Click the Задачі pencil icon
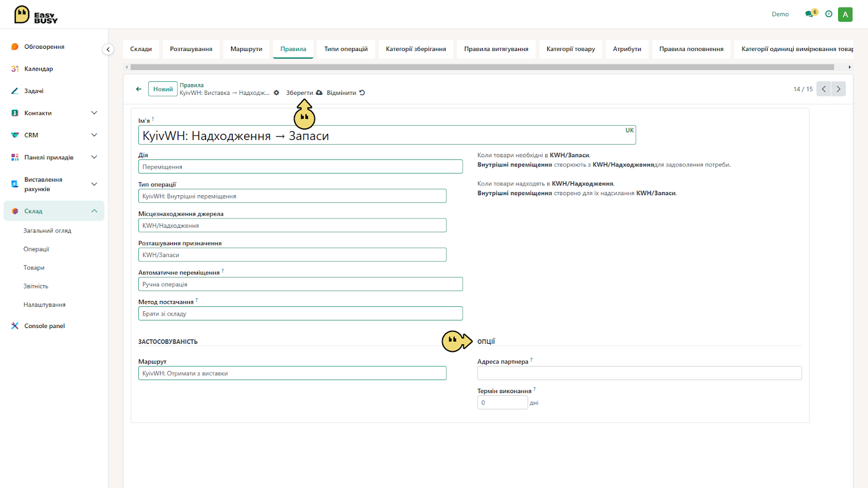868x488 pixels. point(15,91)
